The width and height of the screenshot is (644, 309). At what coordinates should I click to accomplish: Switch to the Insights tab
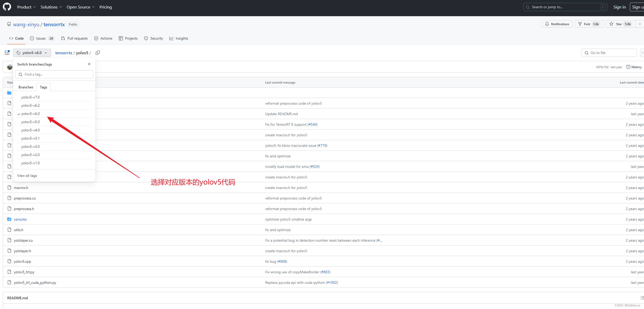(179, 38)
